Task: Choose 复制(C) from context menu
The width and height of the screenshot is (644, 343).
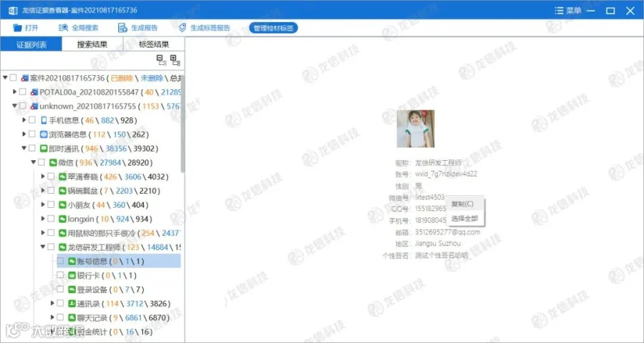Action: pos(465,204)
